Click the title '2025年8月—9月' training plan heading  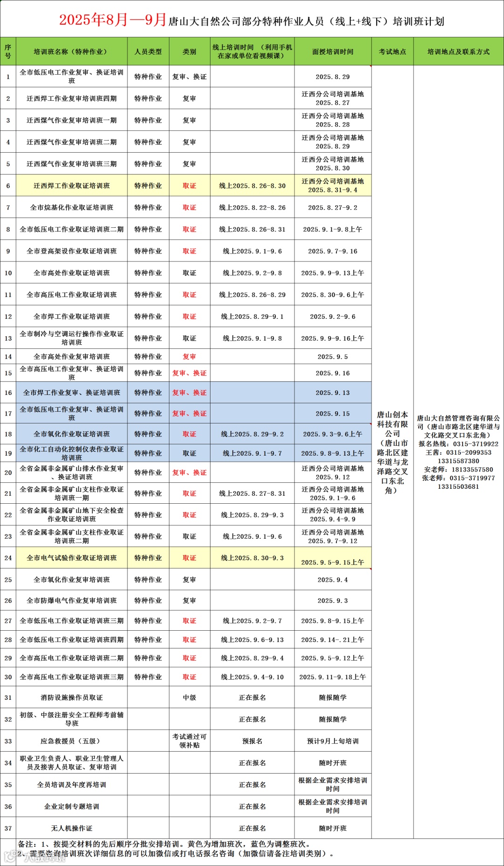click(252, 20)
